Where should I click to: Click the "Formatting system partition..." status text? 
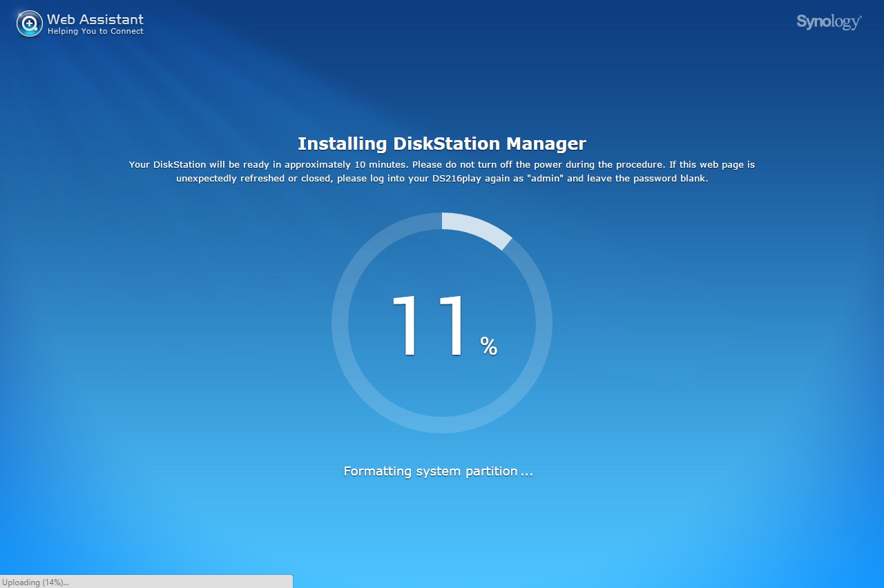(438, 471)
